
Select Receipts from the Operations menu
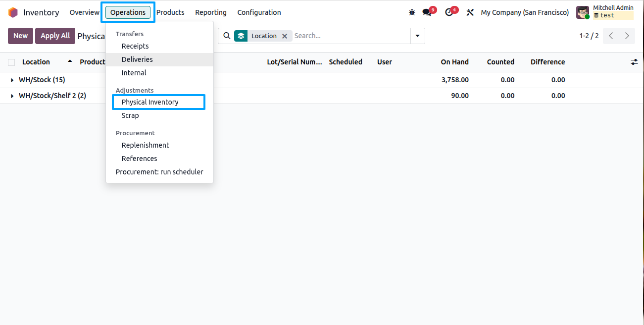159,46
